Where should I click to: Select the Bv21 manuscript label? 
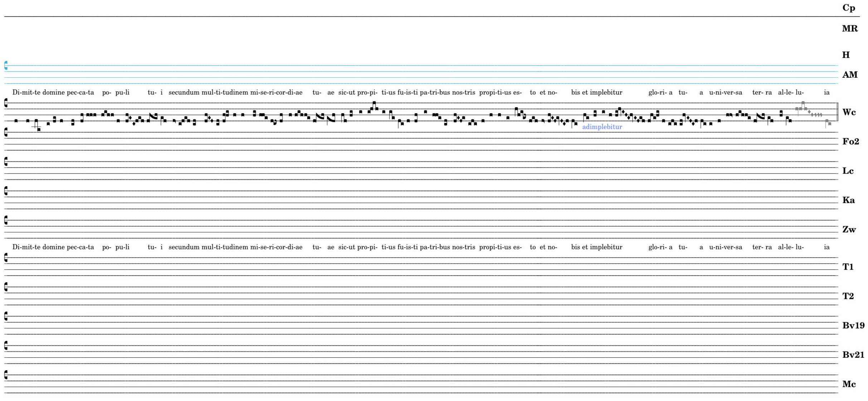click(x=853, y=355)
